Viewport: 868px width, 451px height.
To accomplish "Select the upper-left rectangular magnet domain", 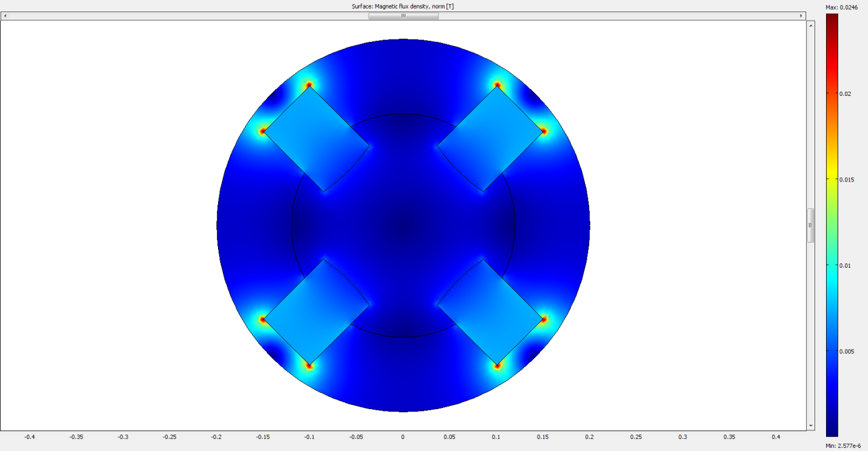I will tap(316, 138).
